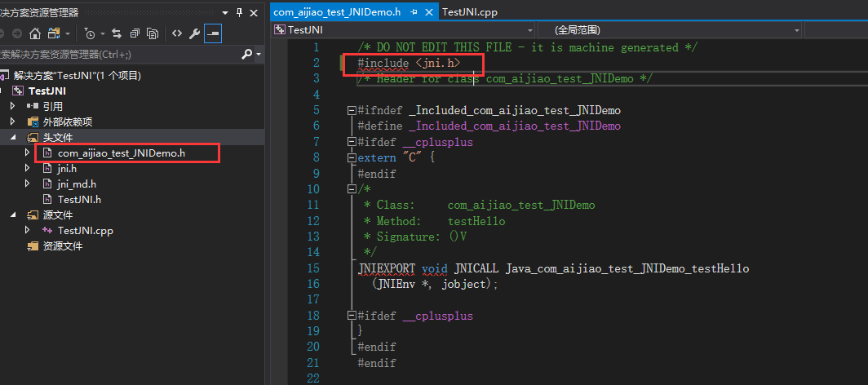
Task: Open properties with the wrench icon
Action: (x=194, y=33)
